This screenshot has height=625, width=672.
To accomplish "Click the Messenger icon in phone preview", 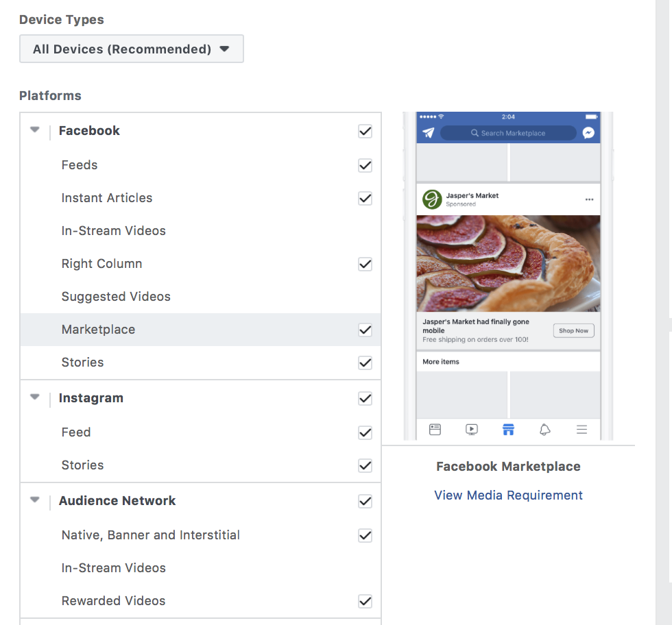I will click(588, 133).
